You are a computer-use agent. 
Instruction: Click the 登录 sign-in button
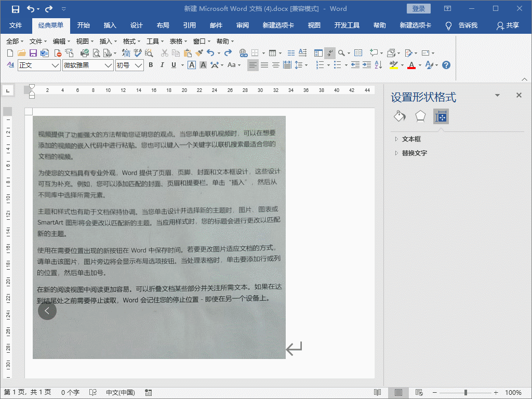click(419, 9)
